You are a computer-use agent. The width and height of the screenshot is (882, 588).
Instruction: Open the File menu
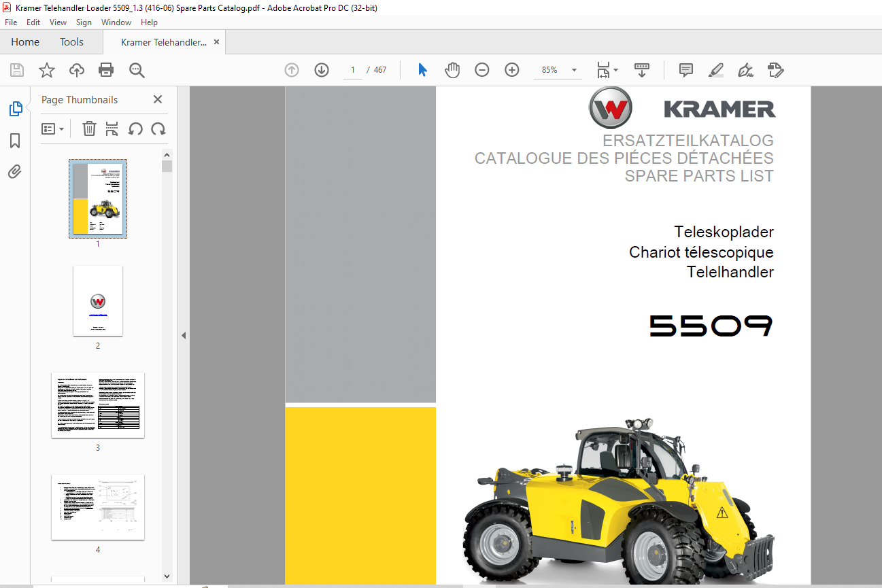coord(11,22)
